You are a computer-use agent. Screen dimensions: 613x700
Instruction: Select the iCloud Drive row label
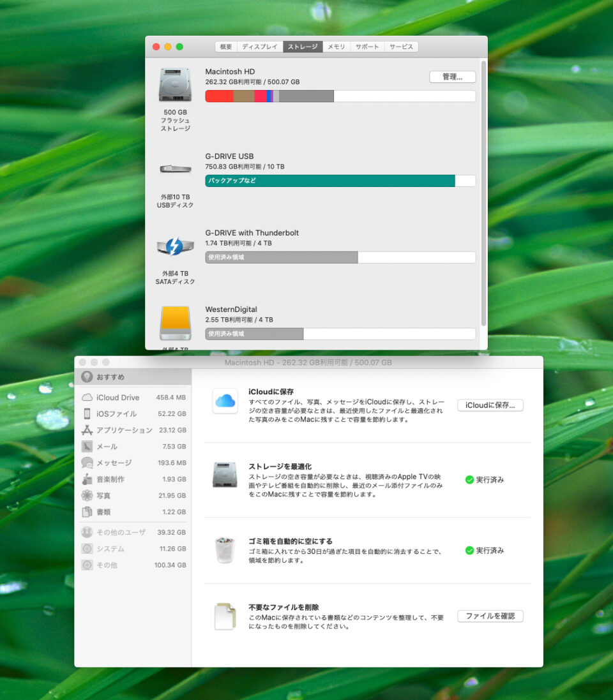[118, 398]
